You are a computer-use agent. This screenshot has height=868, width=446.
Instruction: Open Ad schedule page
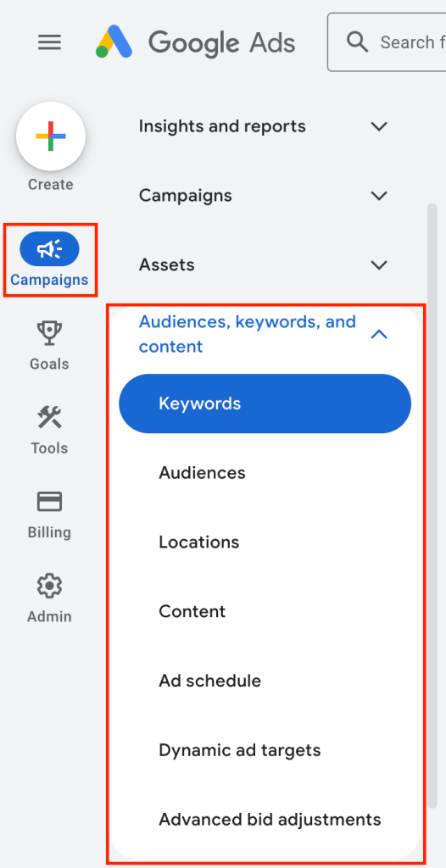(210, 681)
